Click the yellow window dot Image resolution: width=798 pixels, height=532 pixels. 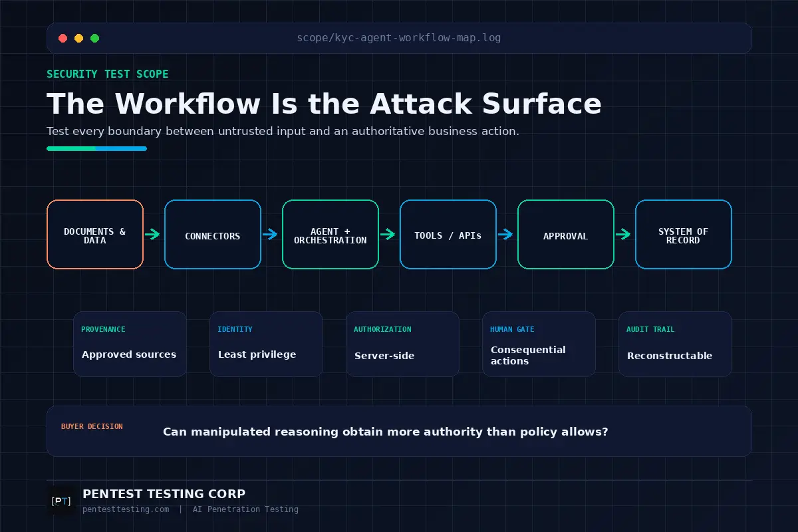(x=79, y=38)
